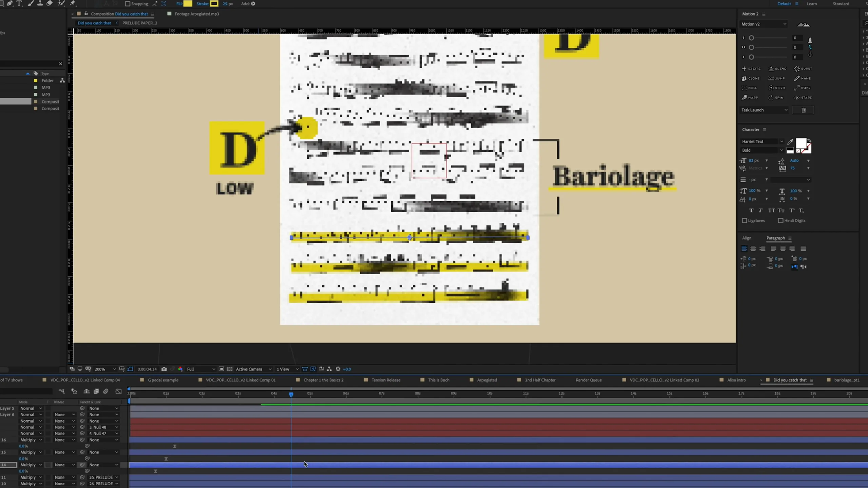Switch to the bariolage_pt1 timeline tab
Image resolution: width=868 pixels, height=488 pixels.
(847, 380)
